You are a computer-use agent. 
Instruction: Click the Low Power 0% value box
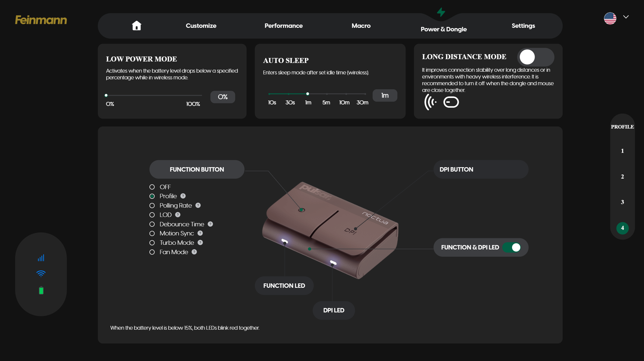223,97
